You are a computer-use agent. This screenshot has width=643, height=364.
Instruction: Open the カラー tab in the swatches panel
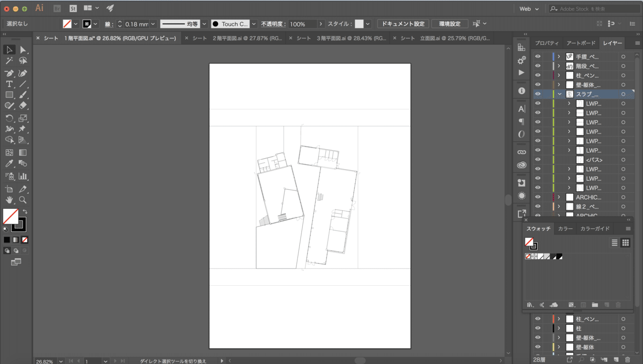pyautogui.click(x=565, y=228)
